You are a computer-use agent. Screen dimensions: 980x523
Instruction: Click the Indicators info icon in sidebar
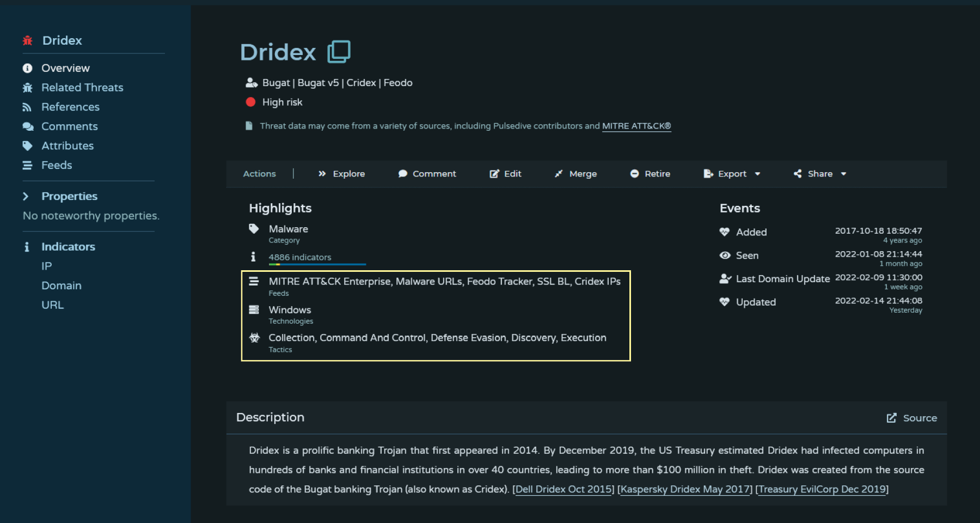pos(27,247)
